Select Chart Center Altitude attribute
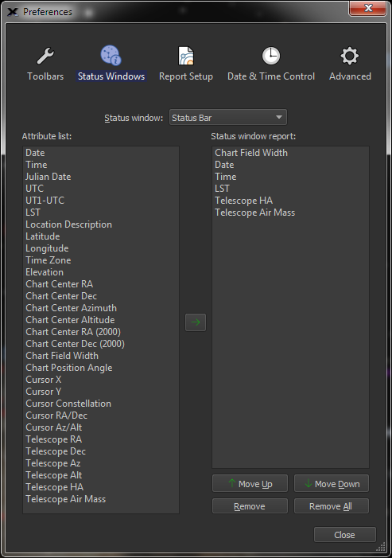Screen dimensions: 392x558 point(101,320)
